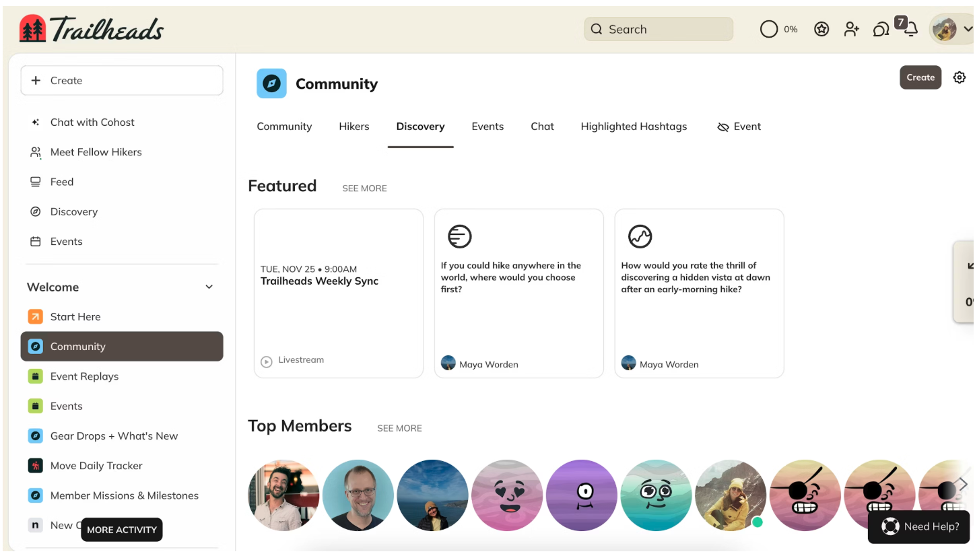
Task: Open the sidebar Create menu
Action: pos(122,80)
